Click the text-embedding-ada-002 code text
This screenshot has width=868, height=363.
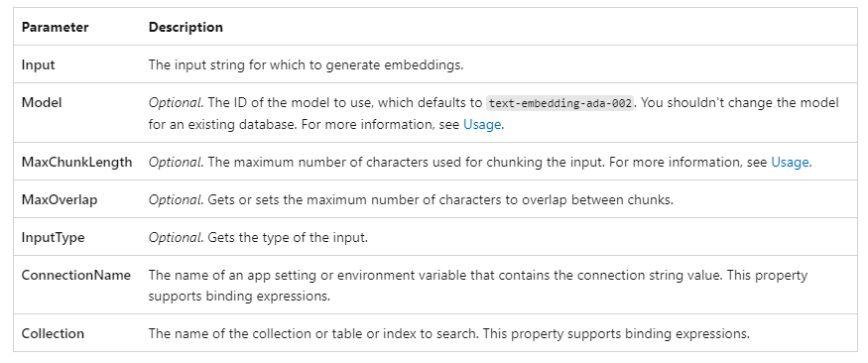[x=559, y=103]
